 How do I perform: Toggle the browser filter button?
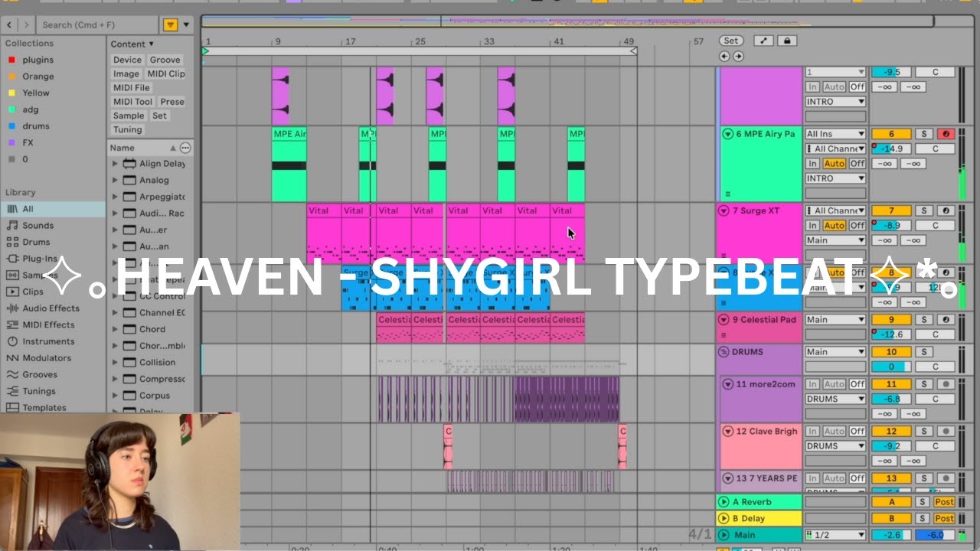(x=171, y=25)
